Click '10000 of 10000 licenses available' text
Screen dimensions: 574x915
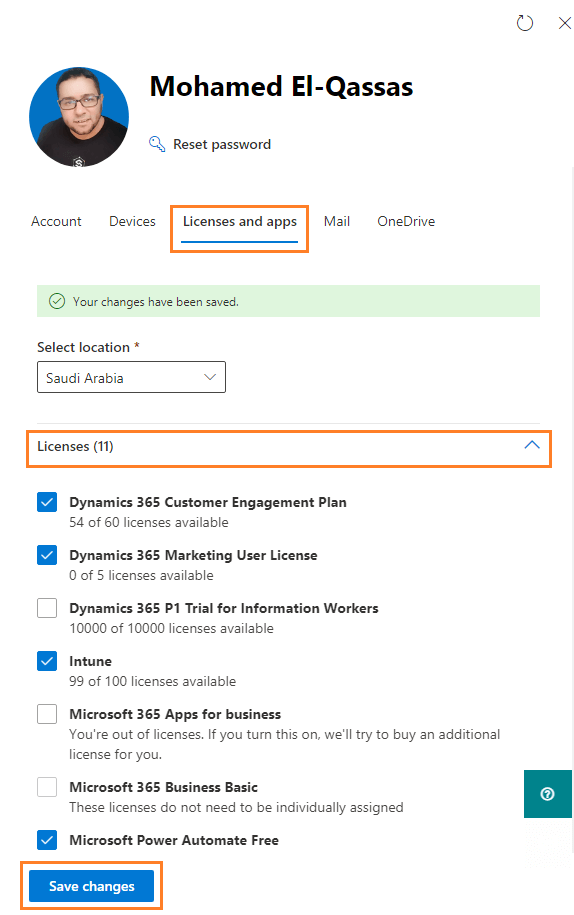pos(172,628)
